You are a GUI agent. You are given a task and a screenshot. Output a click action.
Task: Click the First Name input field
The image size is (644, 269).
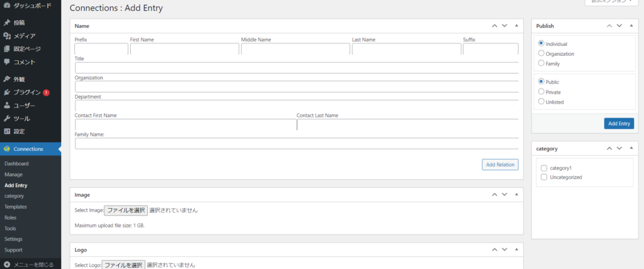coord(184,49)
